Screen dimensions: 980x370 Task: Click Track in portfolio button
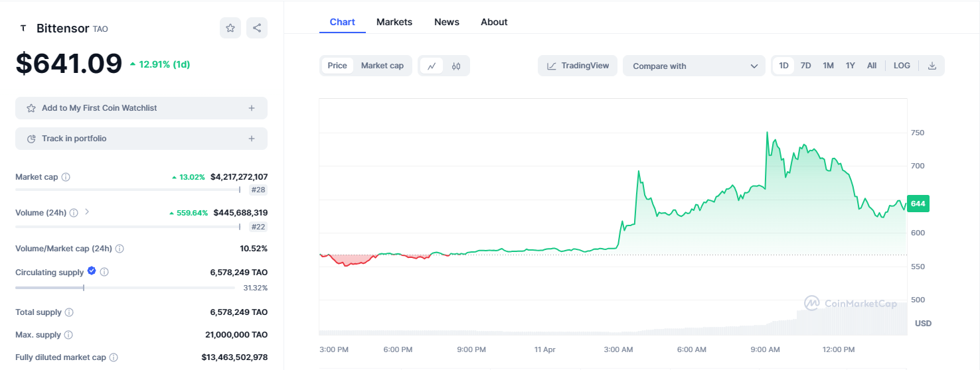point(141,139)
